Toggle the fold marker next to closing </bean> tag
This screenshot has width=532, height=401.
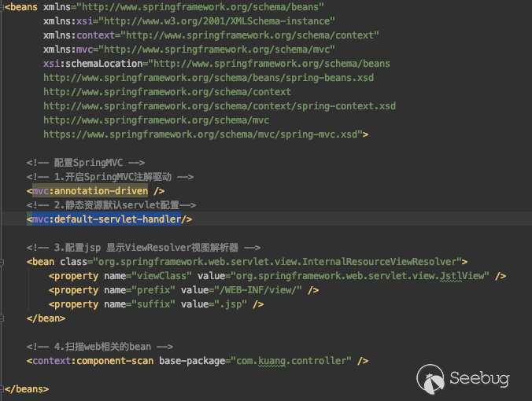2,318
